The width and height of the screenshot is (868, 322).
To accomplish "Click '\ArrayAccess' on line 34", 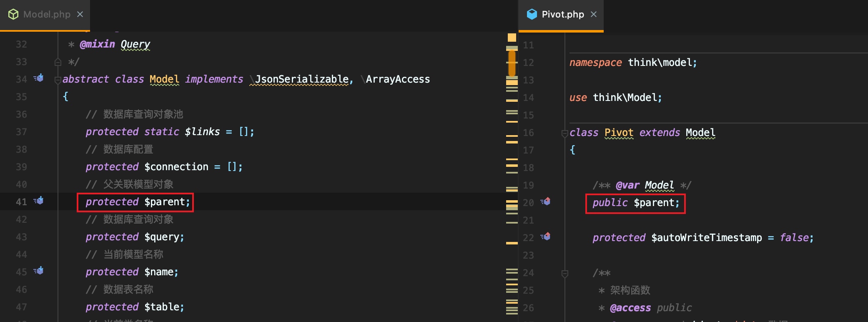I will pyautogui.click(x=395, y=79).
